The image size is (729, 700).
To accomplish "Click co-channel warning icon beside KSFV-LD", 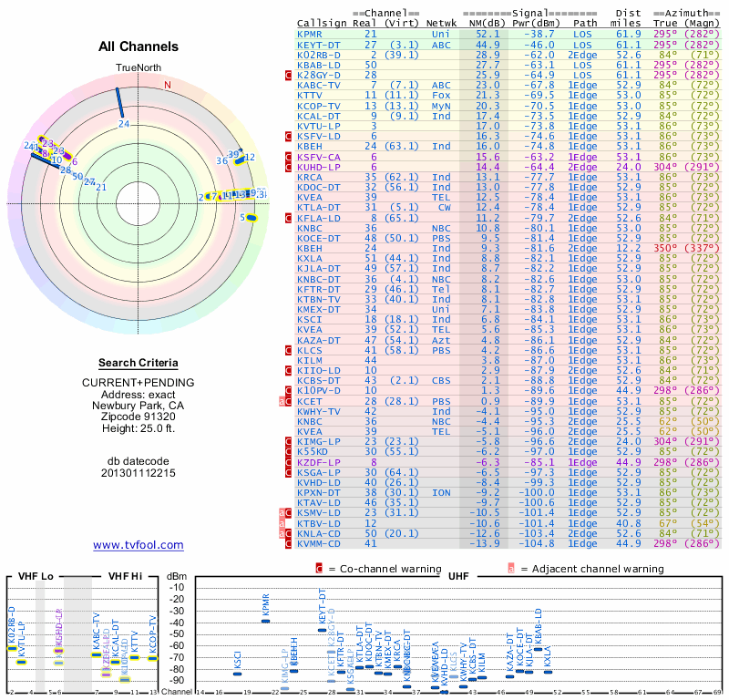I will pyautogui.click(x=288, y=137).
